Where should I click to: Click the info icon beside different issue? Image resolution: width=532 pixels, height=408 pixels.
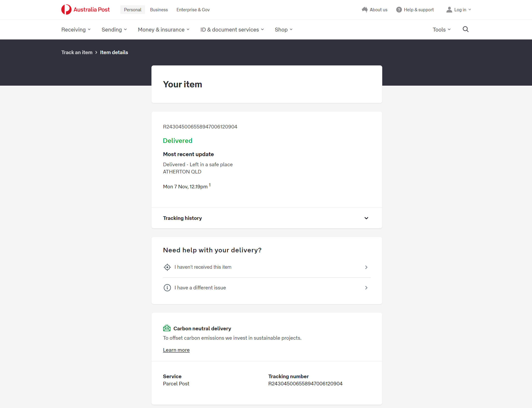pyautogui.click(x=167, y=288)
